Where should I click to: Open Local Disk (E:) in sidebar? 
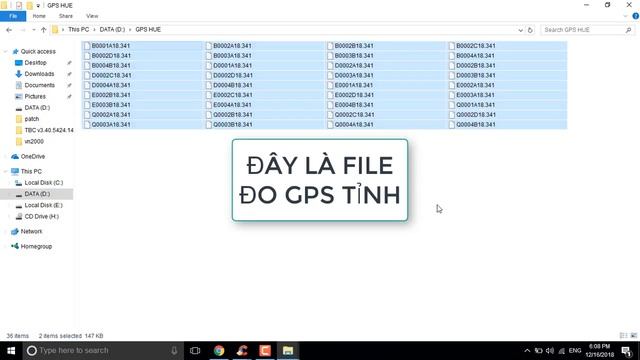(43, 205)
